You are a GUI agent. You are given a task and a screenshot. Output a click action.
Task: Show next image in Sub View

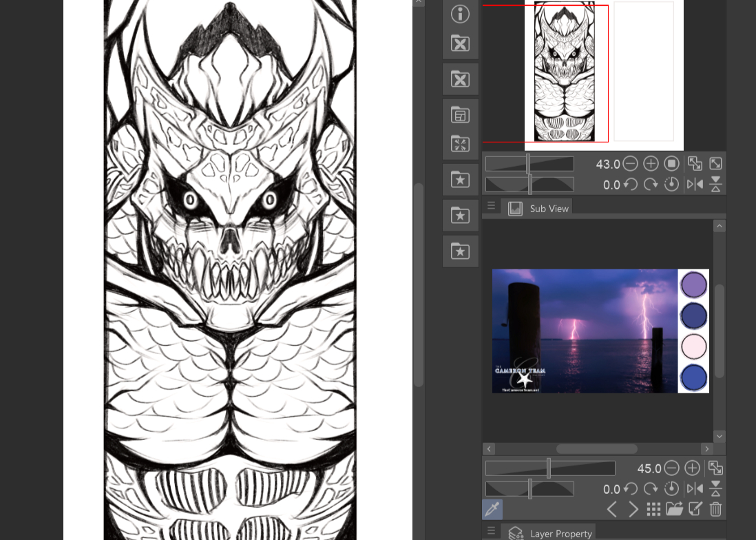633,510
